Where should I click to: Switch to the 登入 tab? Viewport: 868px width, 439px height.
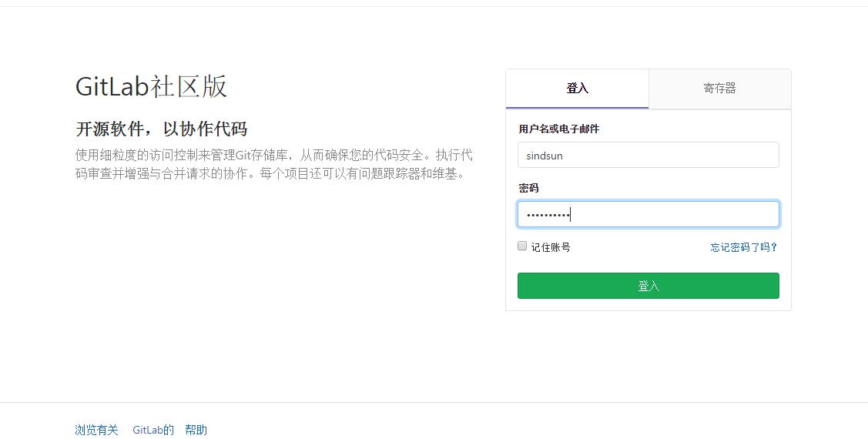click(577, 89)
